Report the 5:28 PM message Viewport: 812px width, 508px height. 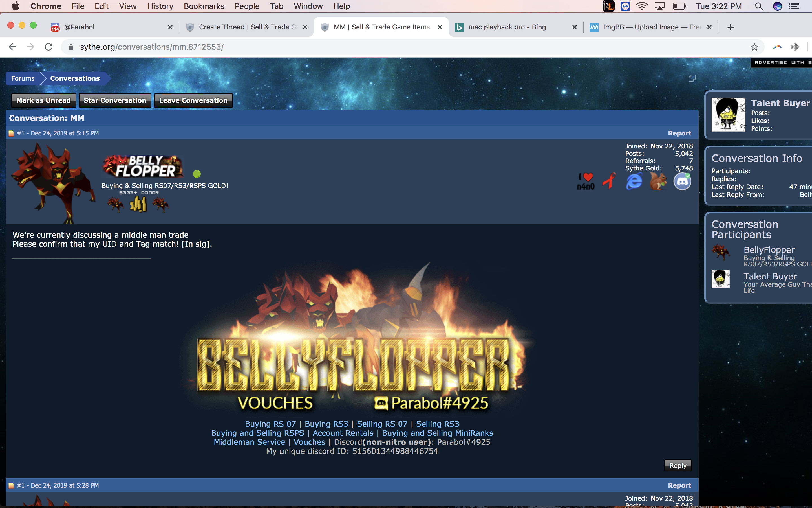(x=679, y=485)
